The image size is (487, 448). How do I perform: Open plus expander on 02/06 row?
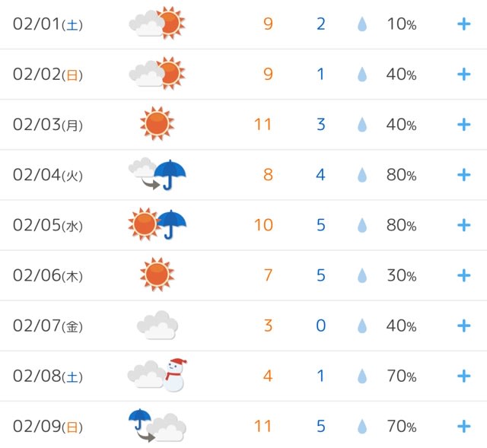(x=463, y=275)
